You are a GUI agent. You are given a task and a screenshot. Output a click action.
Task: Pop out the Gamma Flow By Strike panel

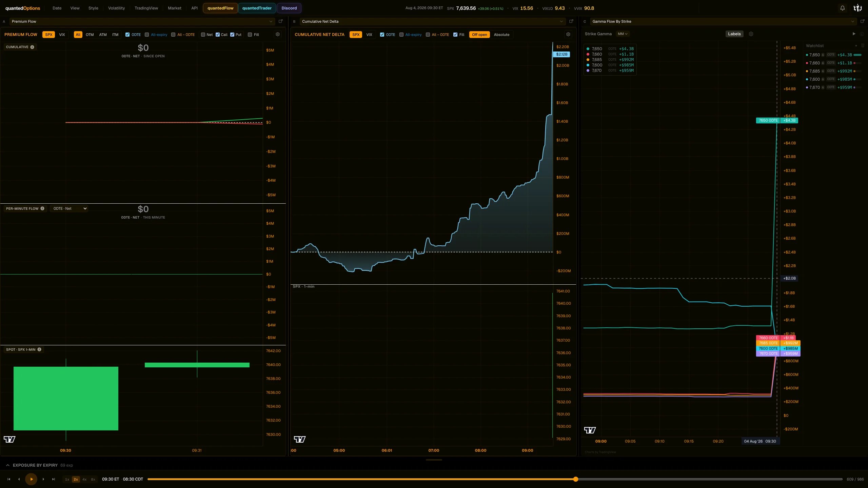click(862, 21)
